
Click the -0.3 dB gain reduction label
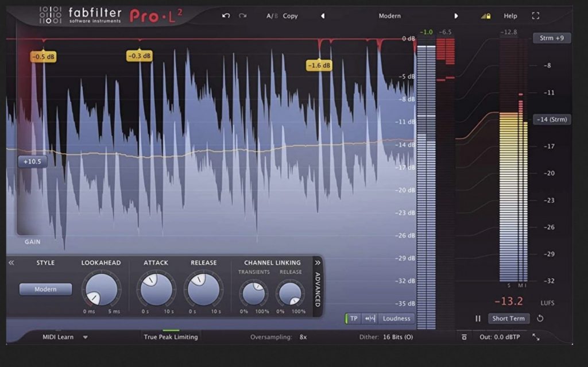coord(140,56)
